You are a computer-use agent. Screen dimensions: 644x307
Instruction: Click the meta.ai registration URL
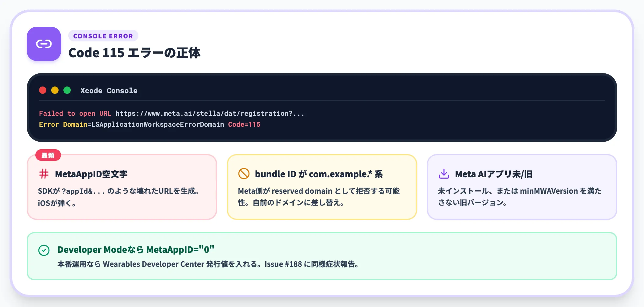[210, 113]
